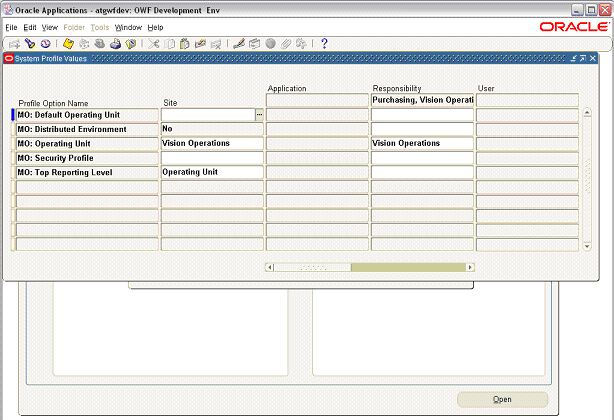Click the New record toolbar icon
This screenshot has height=420, width=614.
[14, 44]
